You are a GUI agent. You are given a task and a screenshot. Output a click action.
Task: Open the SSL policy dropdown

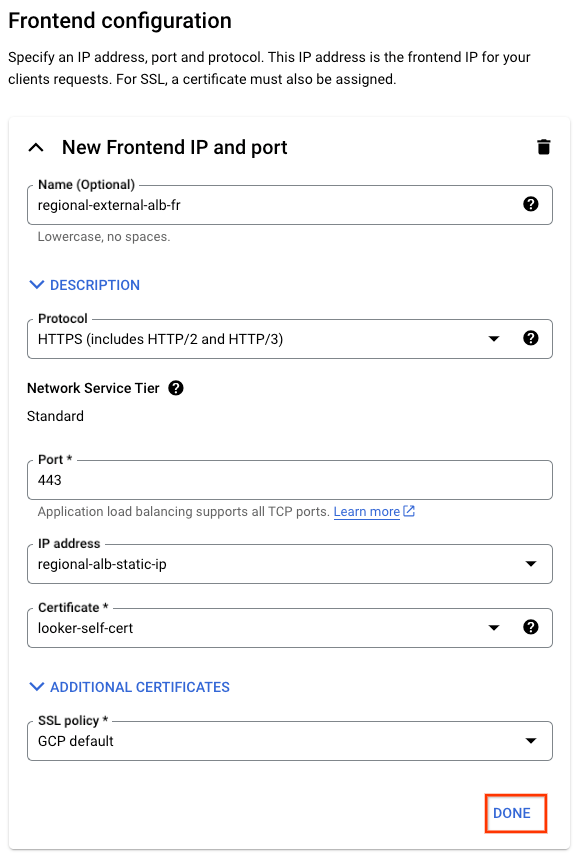(x=290, y=741)
